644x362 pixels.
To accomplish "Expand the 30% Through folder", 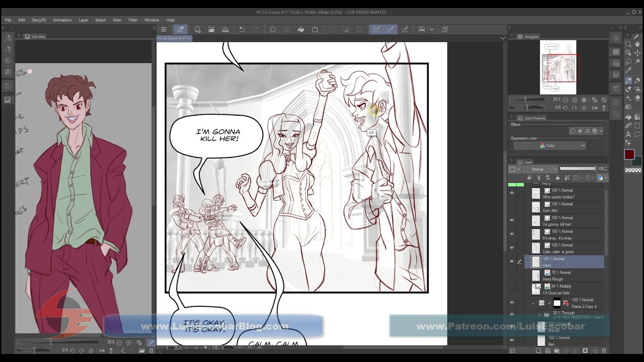I will coord(539,315).
